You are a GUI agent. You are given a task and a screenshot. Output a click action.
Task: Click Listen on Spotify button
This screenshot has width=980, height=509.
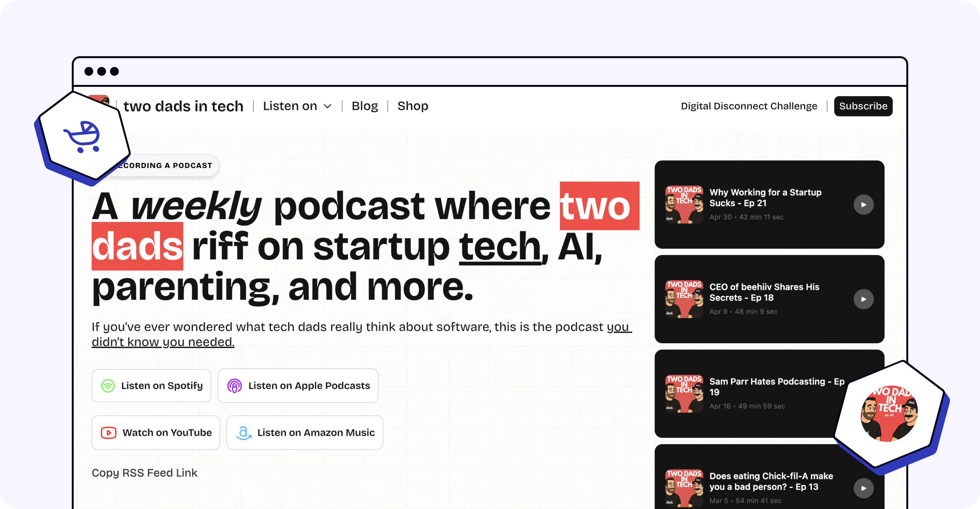pos(152,385)
